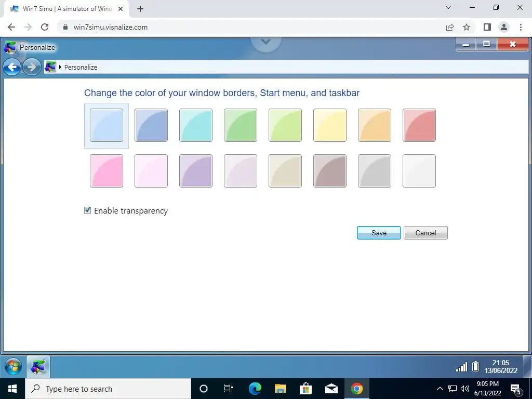Open the Windows 7 Start orb

pyautogui.click(x=13, y=367)
